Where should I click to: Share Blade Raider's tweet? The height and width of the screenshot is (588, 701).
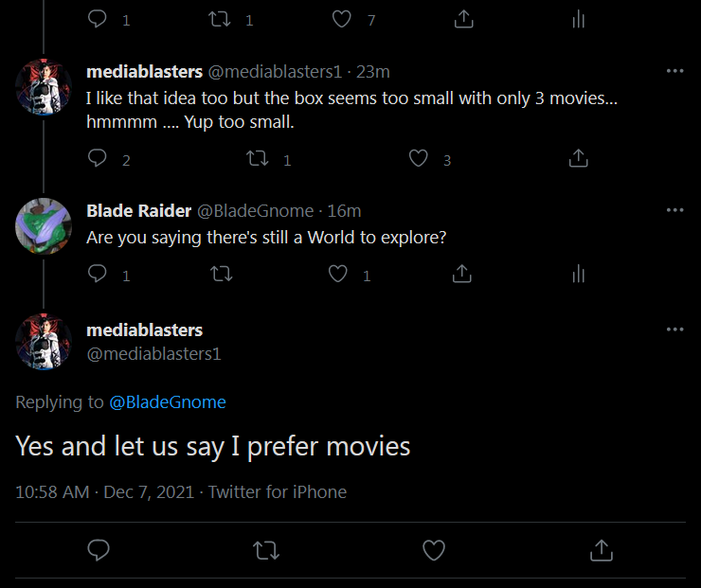pyautogui.click(x=461, y=275)
